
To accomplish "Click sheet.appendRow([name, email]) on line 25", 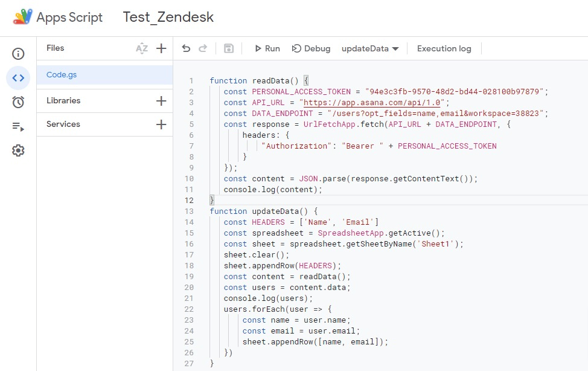I will 313,342.
